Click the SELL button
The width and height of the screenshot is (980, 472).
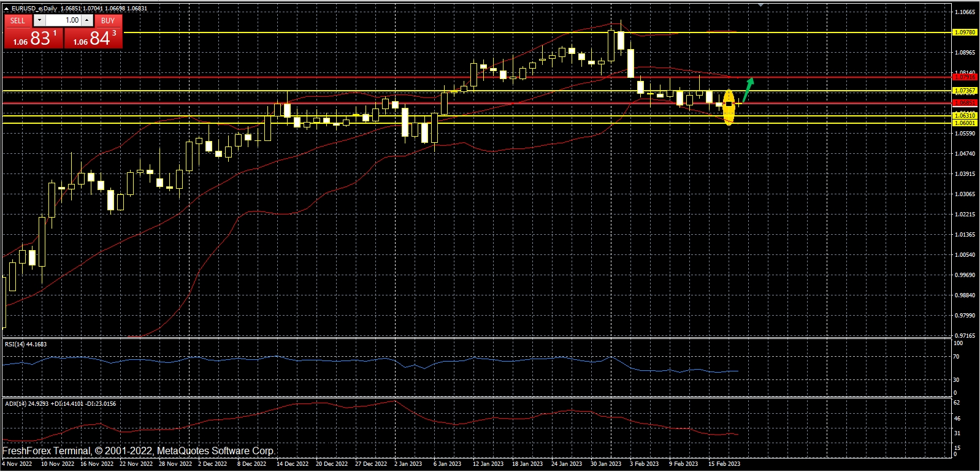[x=18, y=20]
